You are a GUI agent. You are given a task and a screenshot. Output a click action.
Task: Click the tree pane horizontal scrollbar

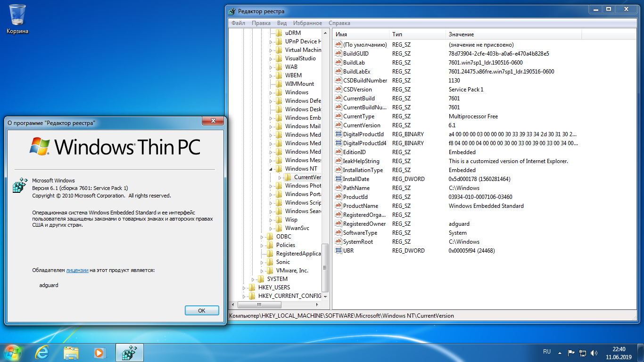coord(275,306)
